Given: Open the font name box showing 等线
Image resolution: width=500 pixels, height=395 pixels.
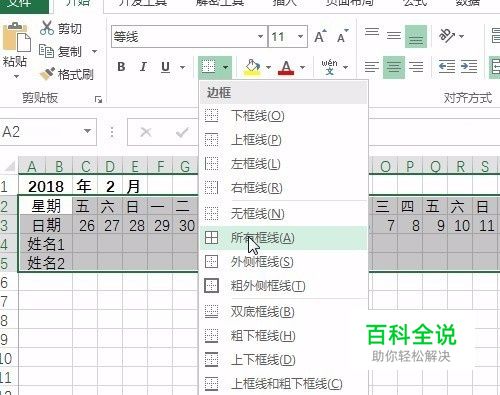Looking at the screenshot, I should click(189, 36).
